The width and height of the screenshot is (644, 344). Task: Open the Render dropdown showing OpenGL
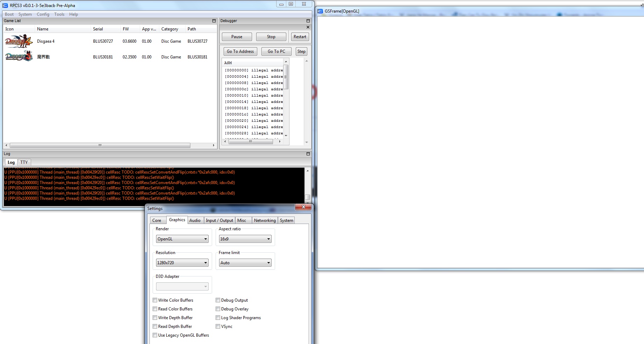(x=182, y=239)
